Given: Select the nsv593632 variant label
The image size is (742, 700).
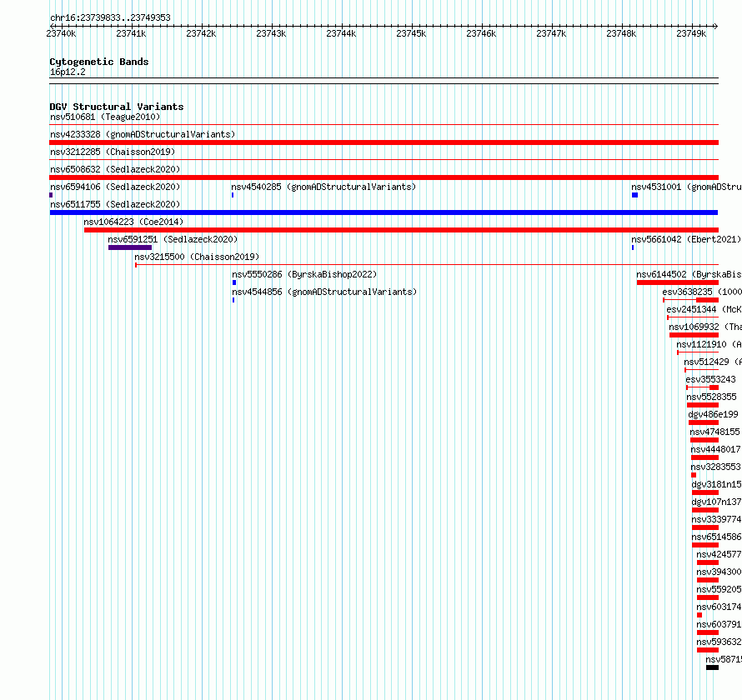Looking at the screenshot, I should point(719,642).
